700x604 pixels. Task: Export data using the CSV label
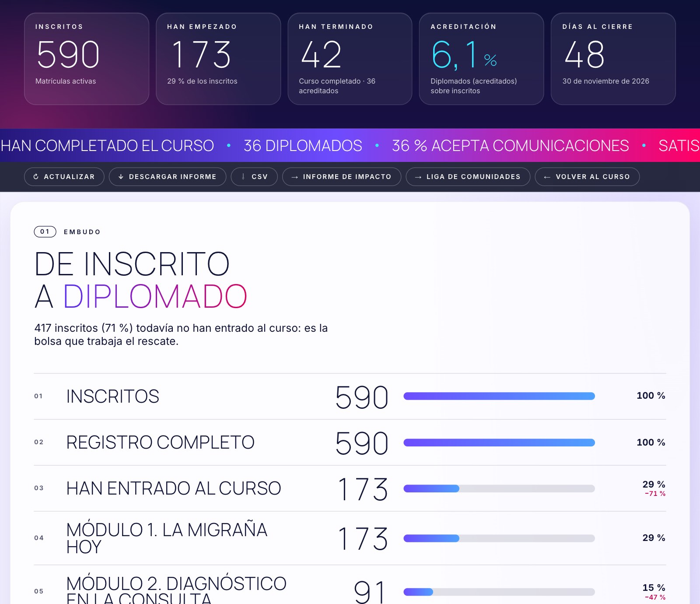[x=259, y=177]
